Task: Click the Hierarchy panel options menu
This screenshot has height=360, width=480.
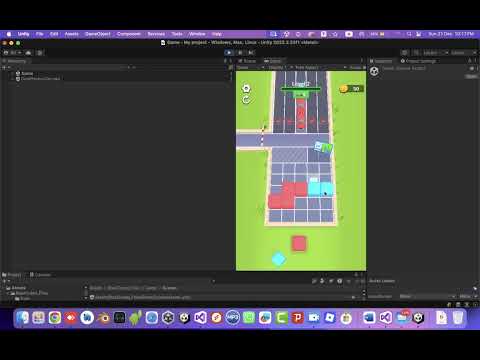Action: (230, 61)
